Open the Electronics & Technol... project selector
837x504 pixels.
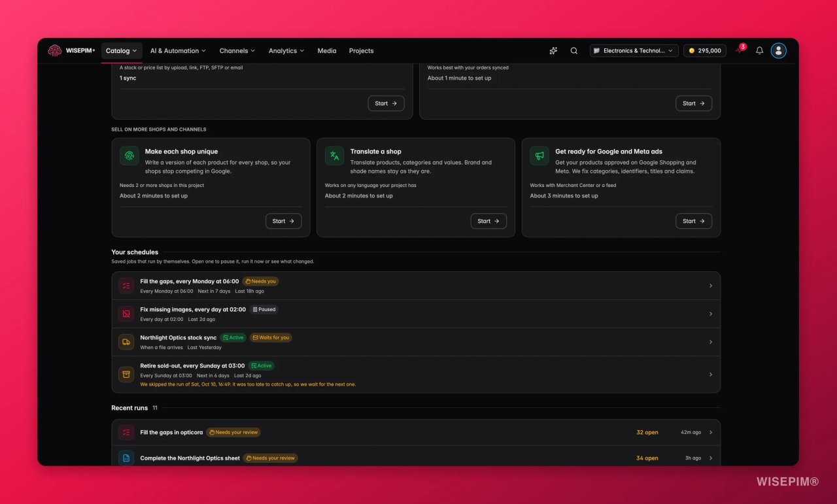click(634, 50)
